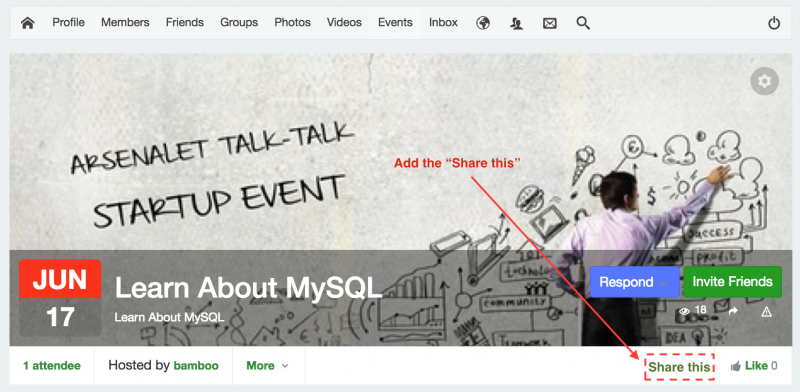
Task: Open the envelope messages icon
Action: pos(549,23)
